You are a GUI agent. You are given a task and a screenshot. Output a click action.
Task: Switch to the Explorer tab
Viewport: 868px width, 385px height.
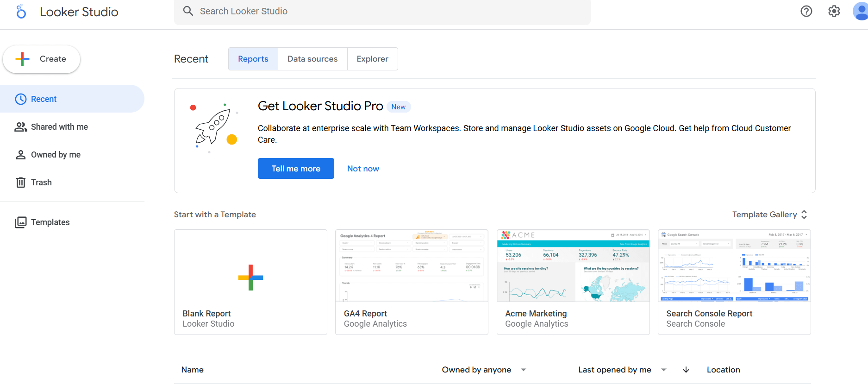[373, 59]
